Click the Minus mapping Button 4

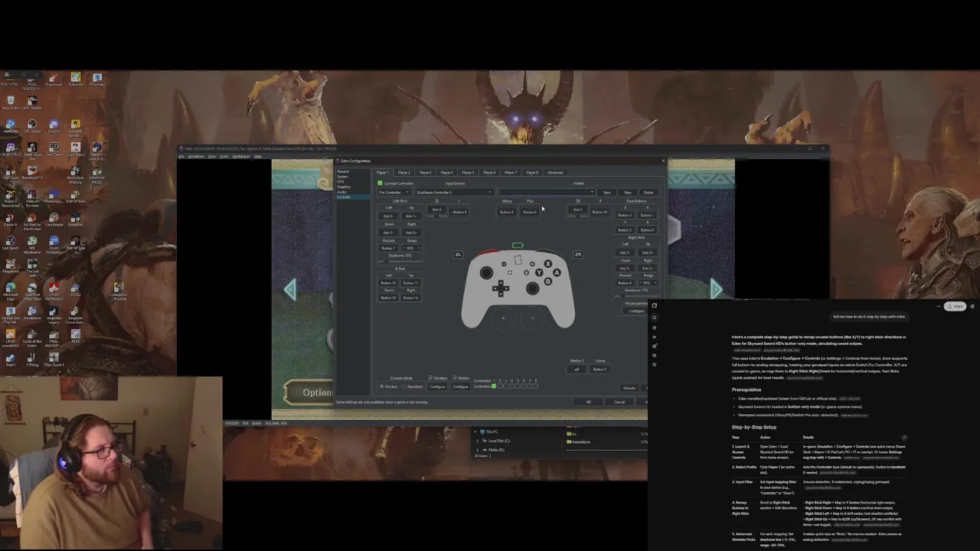[507, 212]
